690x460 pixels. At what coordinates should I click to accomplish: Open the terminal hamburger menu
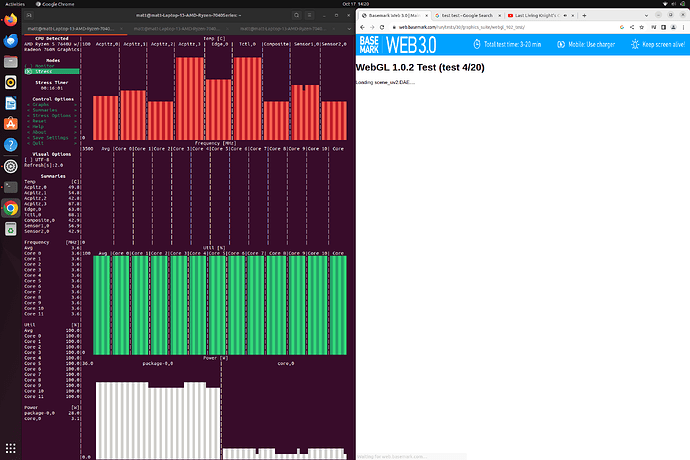309,15
